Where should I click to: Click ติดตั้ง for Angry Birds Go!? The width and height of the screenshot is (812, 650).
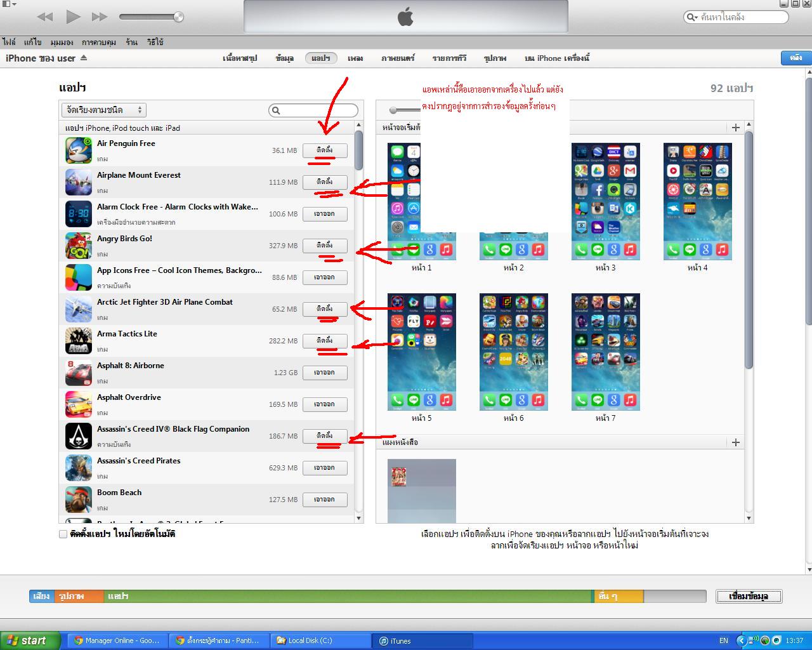[325, 246]
